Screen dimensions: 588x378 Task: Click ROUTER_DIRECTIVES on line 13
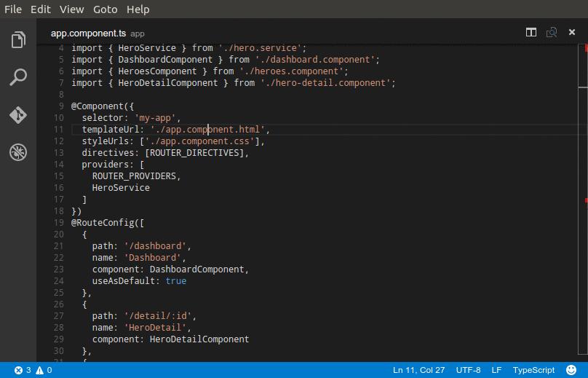coord(194,153)
